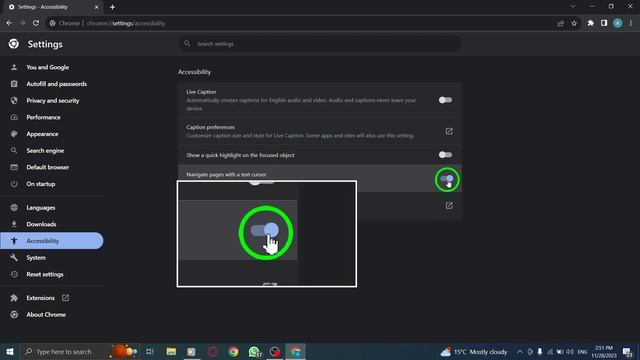
Task: Click the external link icon next to Extensions
Action: pyautogui.click(x=65, y=298)
